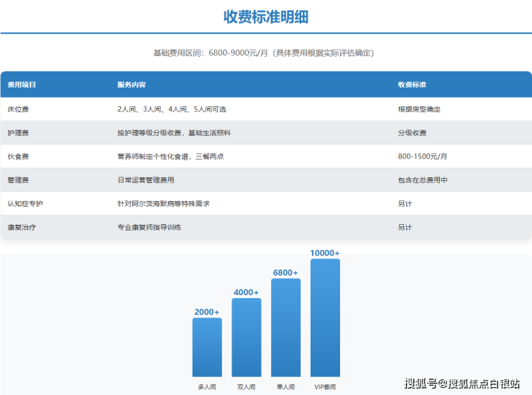This screenshot has height=395, width=532.
Task: Click the 多人间 bar labeled 2000+
Action: click(x=207, y=347)
